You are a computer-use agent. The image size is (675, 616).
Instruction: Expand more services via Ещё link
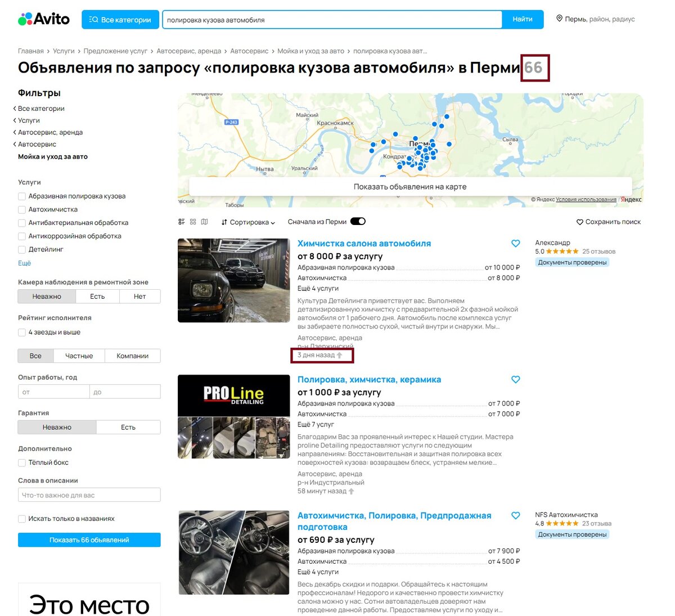click(24, 263)
